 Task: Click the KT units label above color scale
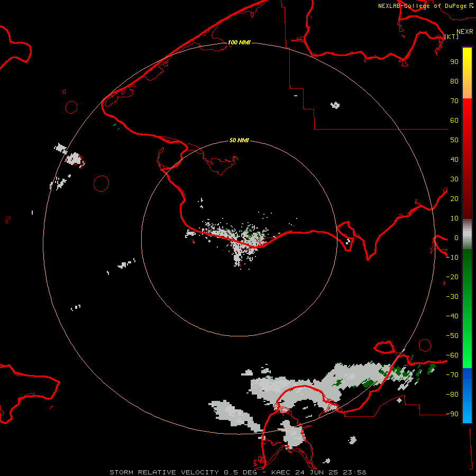tap(452, 36)
